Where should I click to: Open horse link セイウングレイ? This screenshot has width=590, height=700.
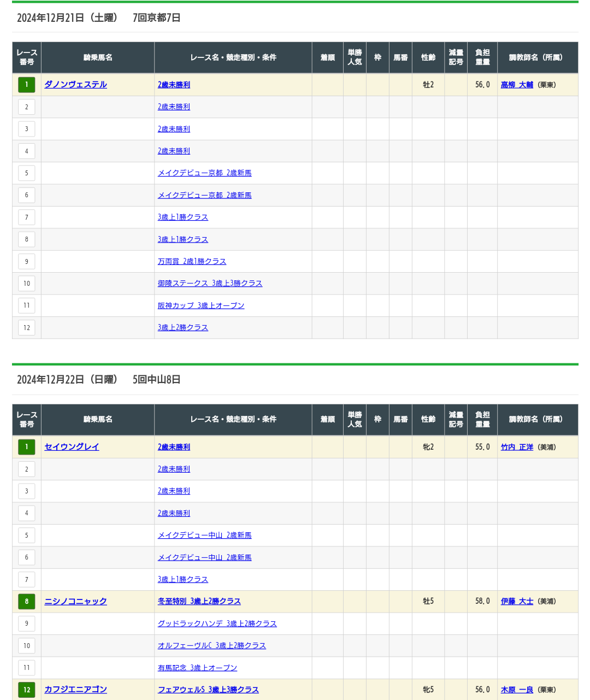(x=72, y=447)
